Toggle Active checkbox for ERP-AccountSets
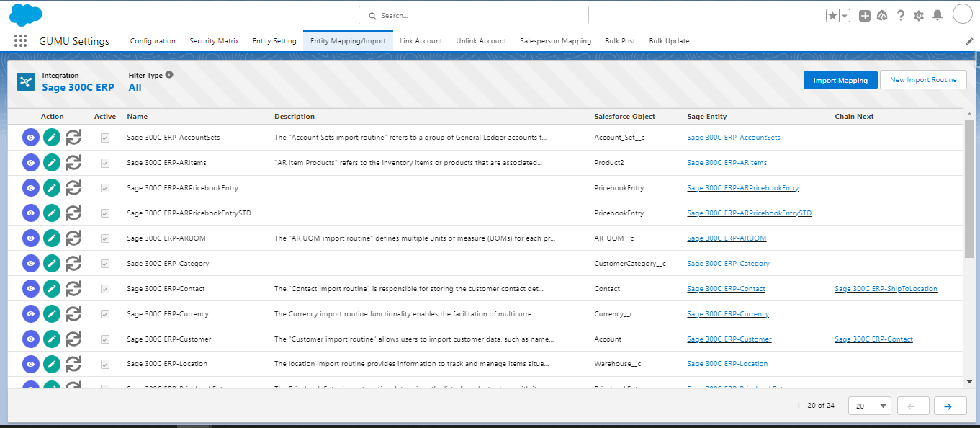 pyautogui.click(x=105, y=138)
